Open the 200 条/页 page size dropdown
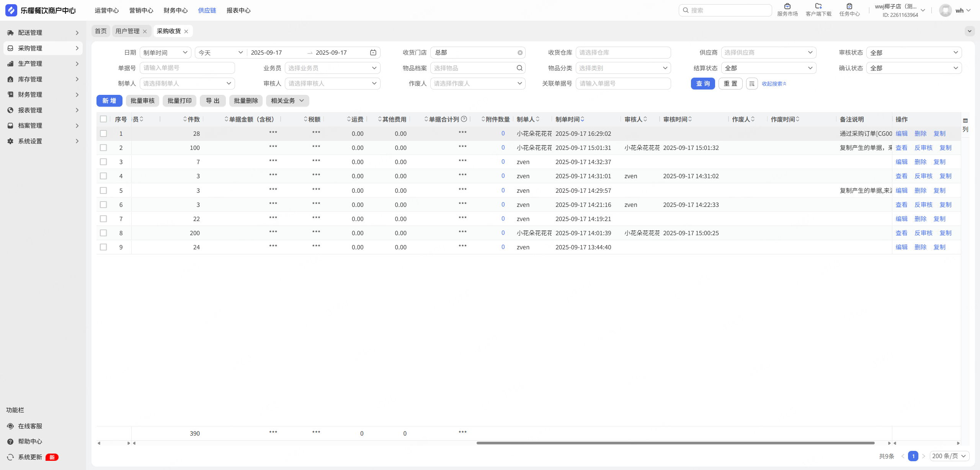This screenshot has width=980, height=470. tap(949, 456)
